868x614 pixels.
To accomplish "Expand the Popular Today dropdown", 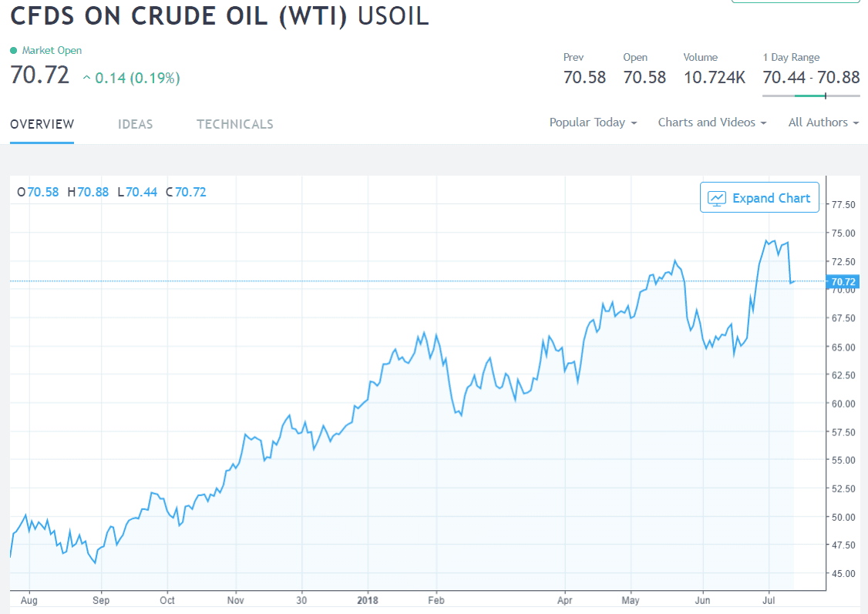I will pos(593,122).
